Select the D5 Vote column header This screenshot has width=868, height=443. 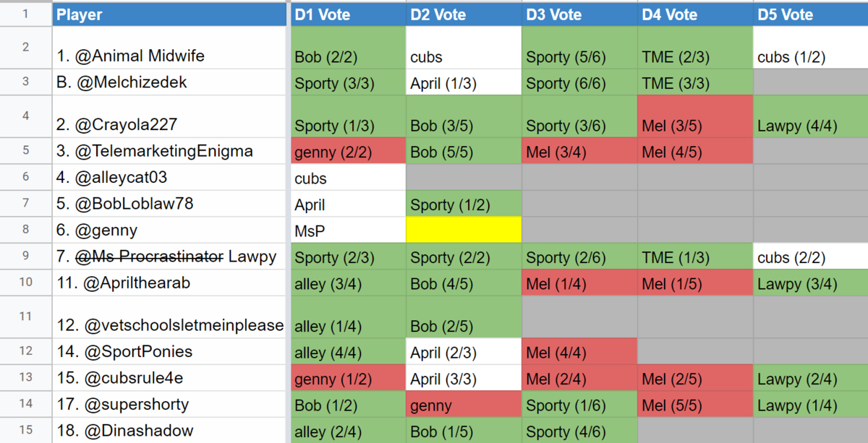tap(810, 14)
